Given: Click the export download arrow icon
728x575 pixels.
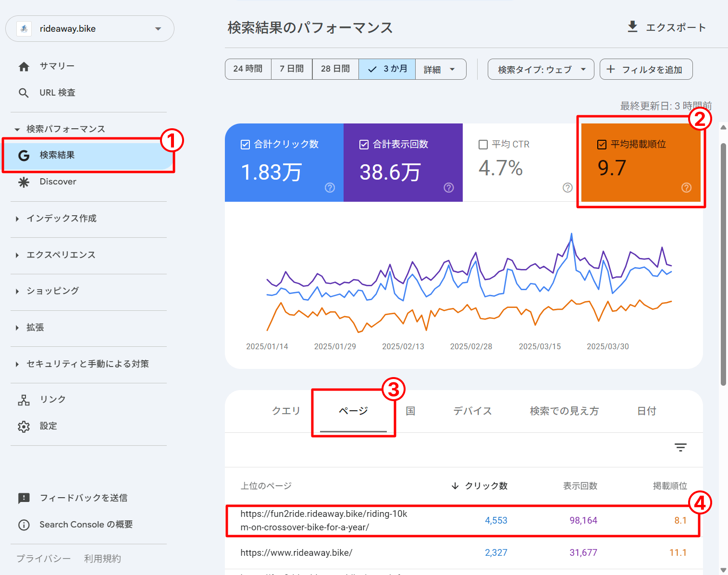Looking at the screenshot, I should (x=632, y=27).
